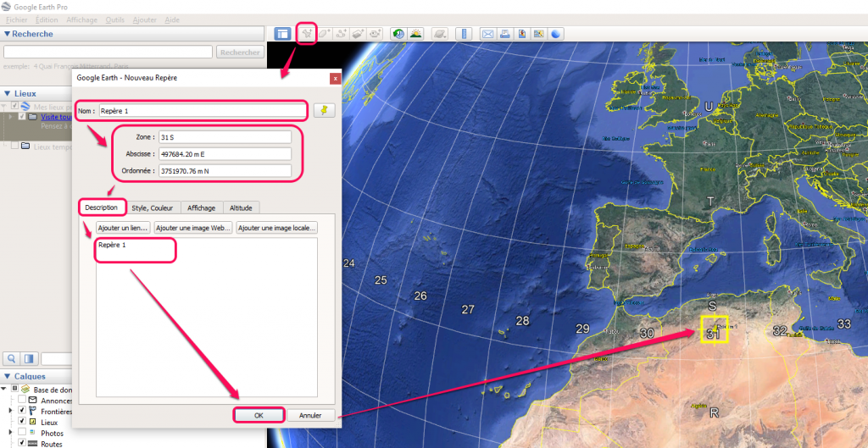Expand the Photos layer node
The width and height of the screenshot is (868, 448).
coord(11,433)
